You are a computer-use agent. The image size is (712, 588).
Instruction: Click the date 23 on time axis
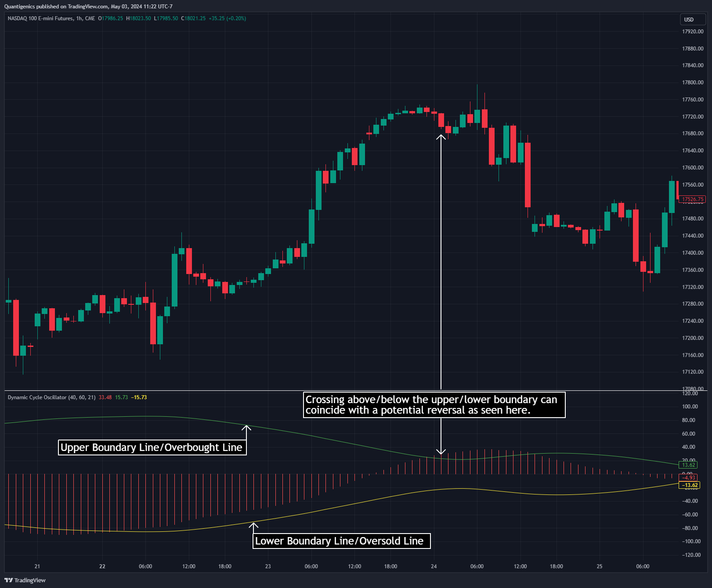(268, 566)
